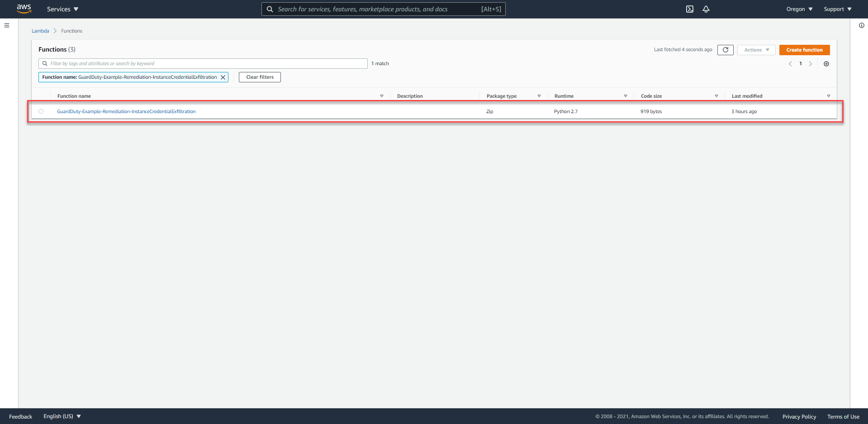868x424 pixels.
Task: Click the Python 2.7 runtime cell
Action: pos(566,111)
